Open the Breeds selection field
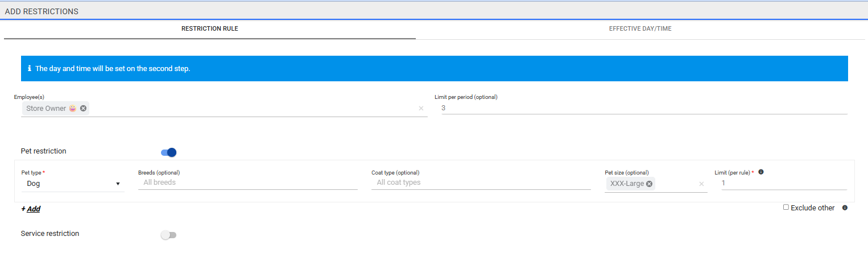 pos(247,183)
